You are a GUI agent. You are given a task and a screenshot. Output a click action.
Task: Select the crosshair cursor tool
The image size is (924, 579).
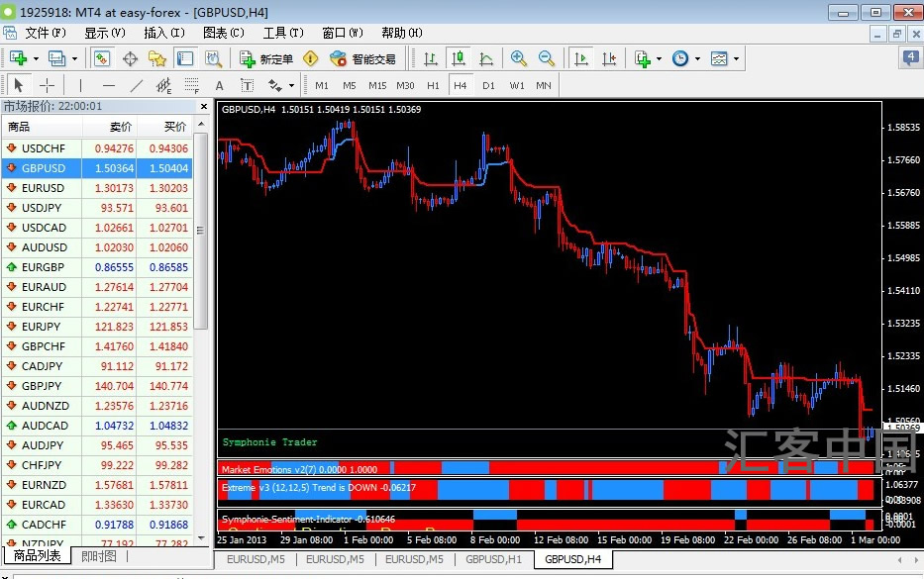click(x=47, y=85)
